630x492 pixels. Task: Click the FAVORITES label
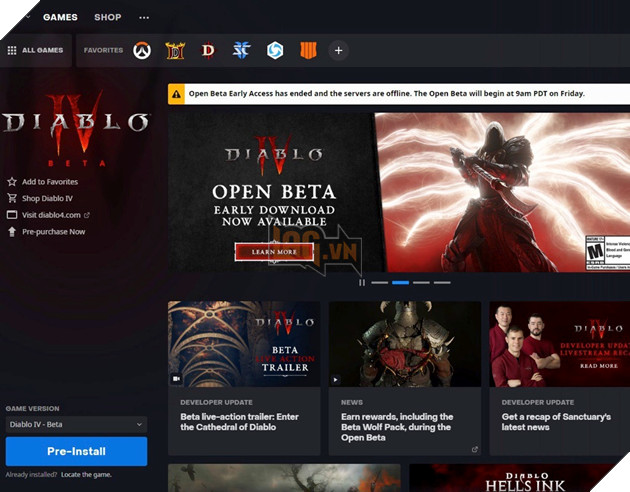(x=103, y=50)
